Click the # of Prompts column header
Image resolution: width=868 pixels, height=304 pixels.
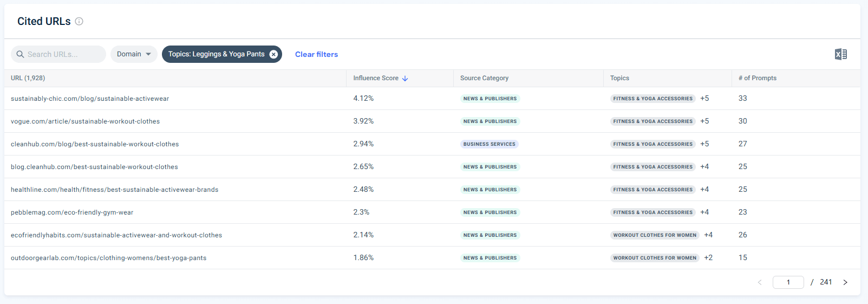[757, 78]
